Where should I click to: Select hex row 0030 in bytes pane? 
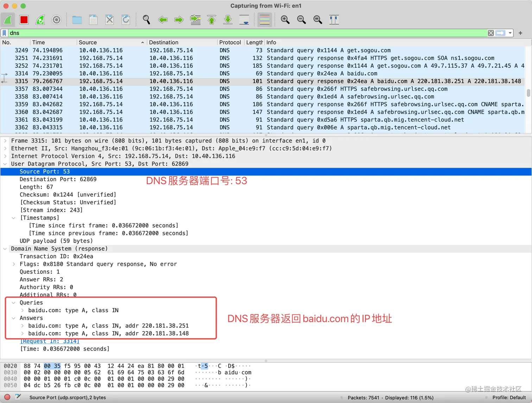tap(128, 372)
